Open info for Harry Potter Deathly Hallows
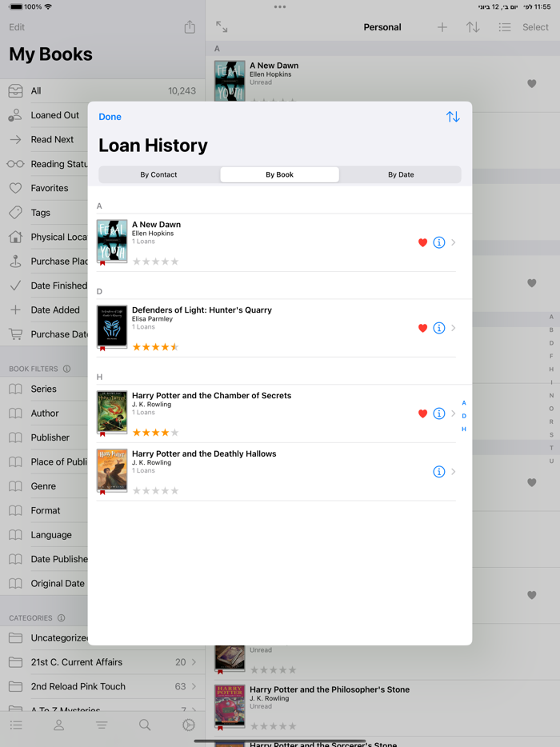560x747 pixels. [439, 472]
